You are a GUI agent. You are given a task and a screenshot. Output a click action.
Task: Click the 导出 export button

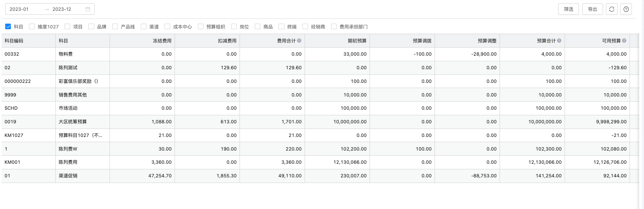click(593, 9)
